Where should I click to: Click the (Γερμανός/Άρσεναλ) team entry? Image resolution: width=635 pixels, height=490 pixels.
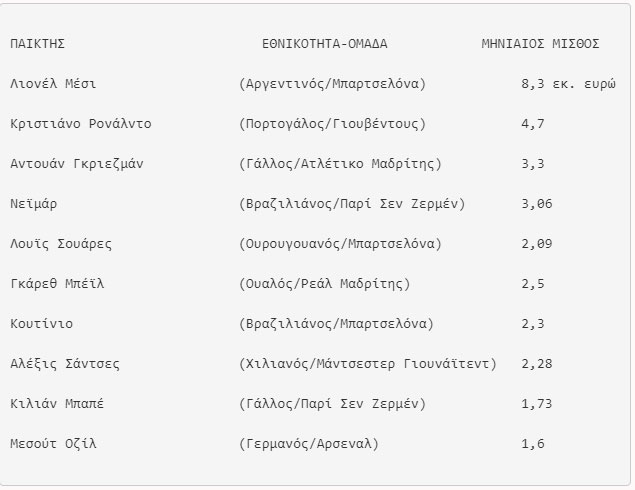pyautogui.click(x=310, y=444)
